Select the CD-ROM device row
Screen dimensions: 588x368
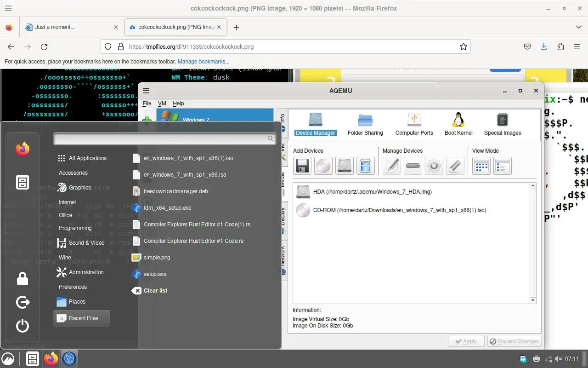[x=411, y=210]
